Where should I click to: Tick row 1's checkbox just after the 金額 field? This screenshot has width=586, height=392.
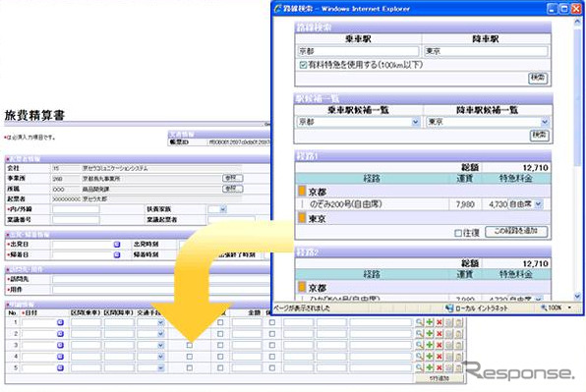[272, 322]
